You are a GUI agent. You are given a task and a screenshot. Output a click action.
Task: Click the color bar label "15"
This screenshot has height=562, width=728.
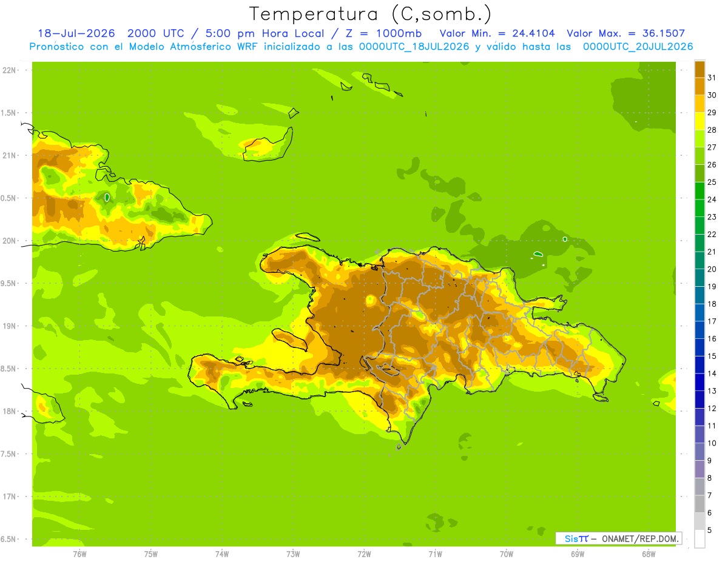click(712, 356)
